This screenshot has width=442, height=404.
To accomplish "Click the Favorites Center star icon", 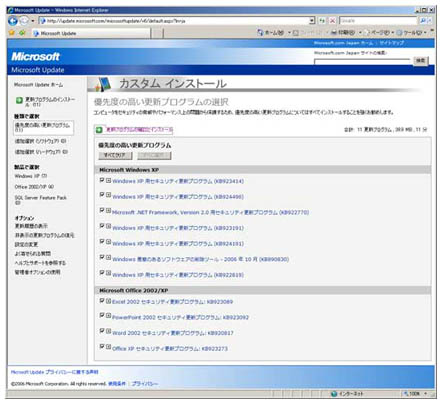I will [x=12, y=33].
